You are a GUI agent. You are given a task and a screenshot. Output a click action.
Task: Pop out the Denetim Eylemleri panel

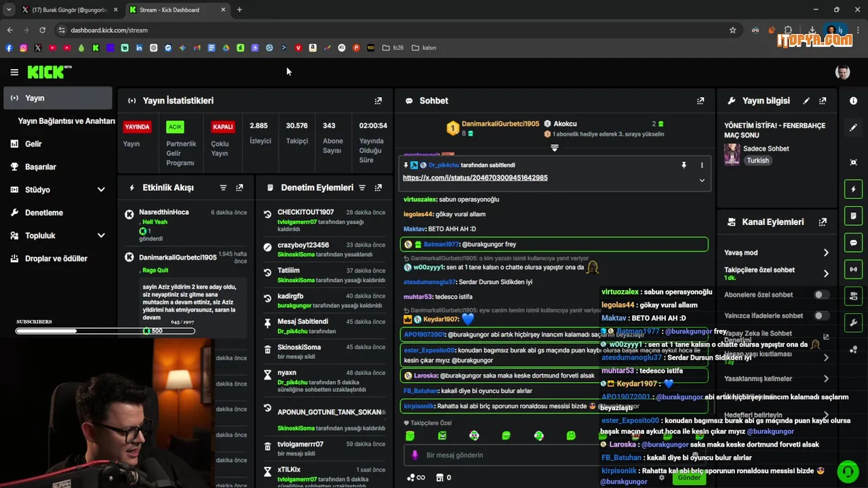coord(378,188)
